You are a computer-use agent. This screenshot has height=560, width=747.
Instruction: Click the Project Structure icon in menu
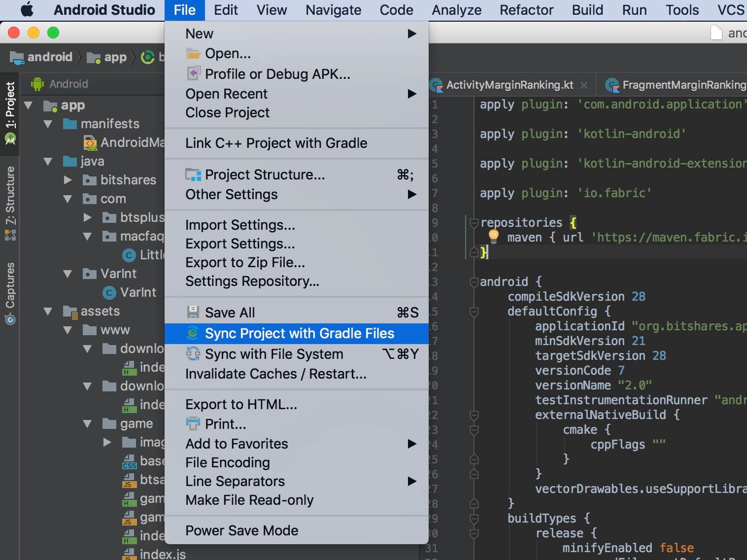(193, 175)
